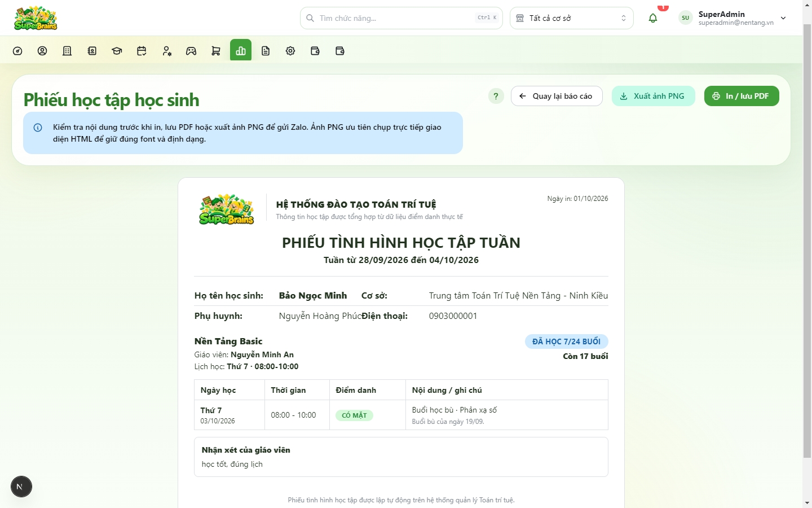Click the SU avatar circle
This screenshot has height=508, width=812.
click(x=685, y=18)
